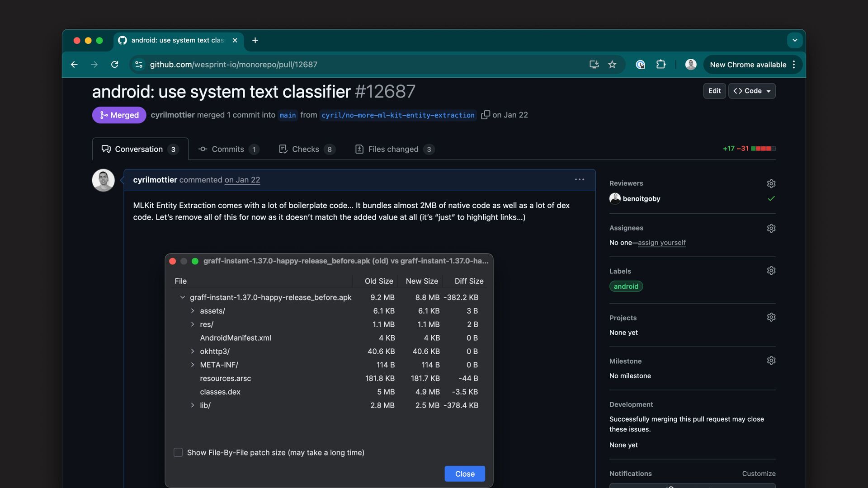The width and height of the screenshot is (868, 488).
Task: Switch to the Conversation tab
Action: click(140, 149)
